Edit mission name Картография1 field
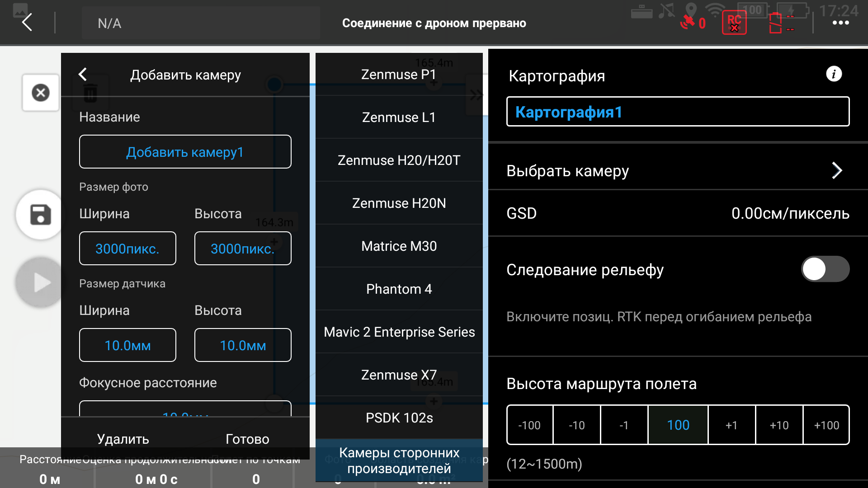This screenshot has height=488, width=868. coord(678,112)
